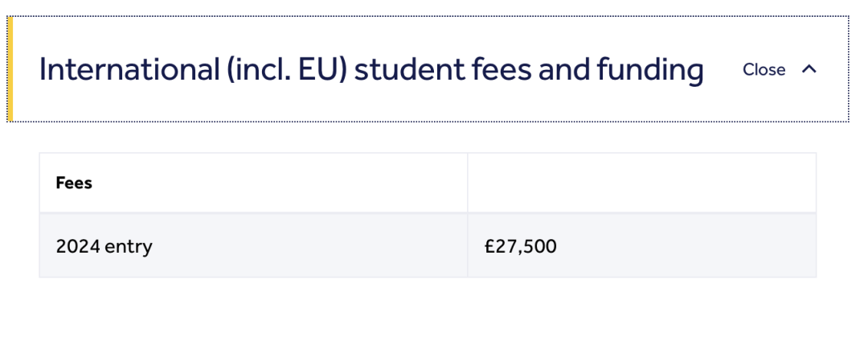The width and height of the screenshot is (868, 342).
Task: Collapse the section with the chevron up icon
Action: click(x=809, y=70)
